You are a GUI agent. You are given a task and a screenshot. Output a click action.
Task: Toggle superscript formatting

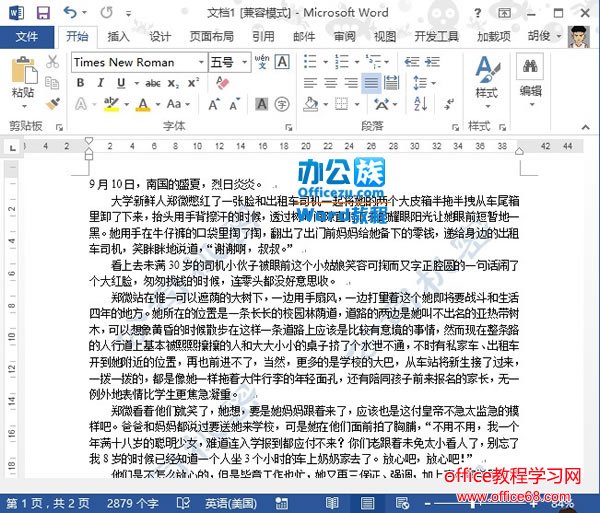pos(193,83)
